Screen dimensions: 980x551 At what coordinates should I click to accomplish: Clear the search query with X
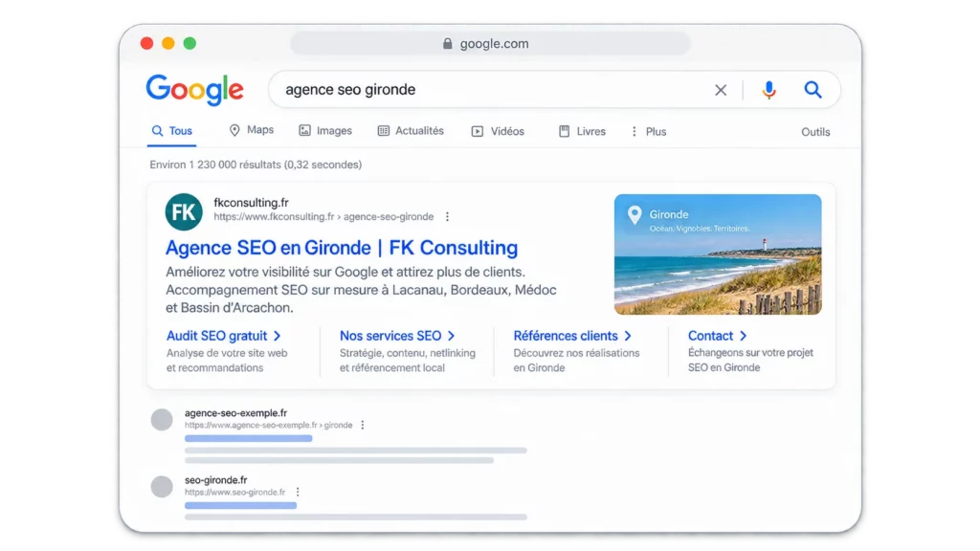click(721, 90)
